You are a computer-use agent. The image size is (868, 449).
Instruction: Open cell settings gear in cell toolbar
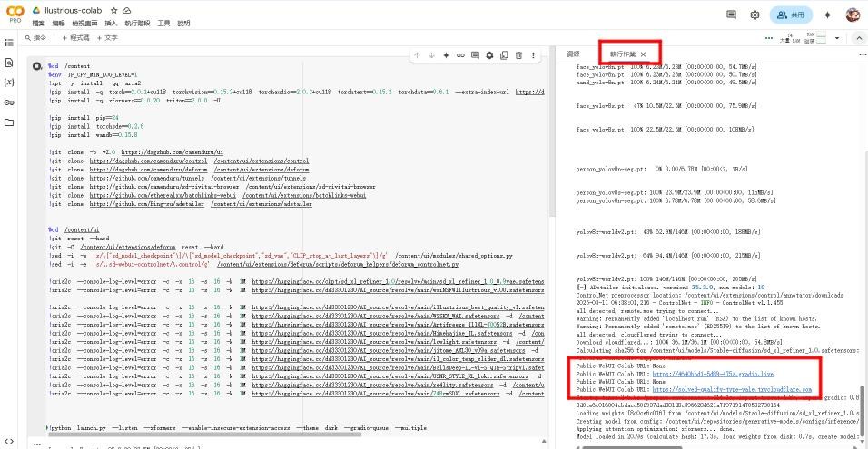tap(489, 55)
